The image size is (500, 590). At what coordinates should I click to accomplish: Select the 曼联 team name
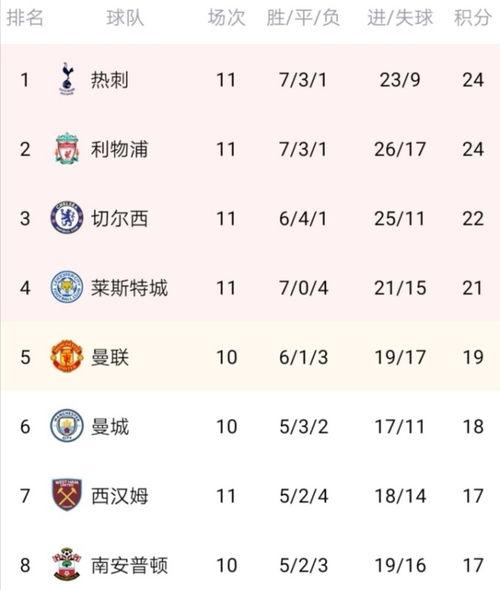point(110,357)
